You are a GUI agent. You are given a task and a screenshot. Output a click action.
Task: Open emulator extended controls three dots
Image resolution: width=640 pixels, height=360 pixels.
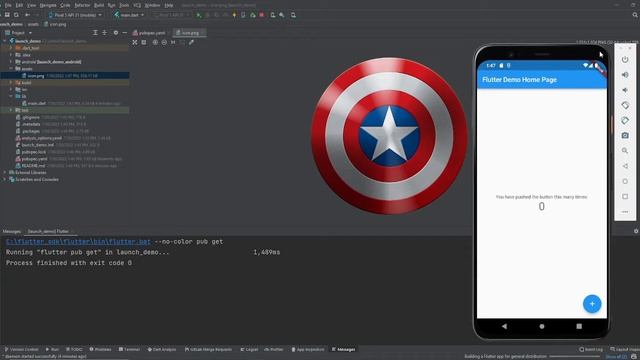coord(625,212)
